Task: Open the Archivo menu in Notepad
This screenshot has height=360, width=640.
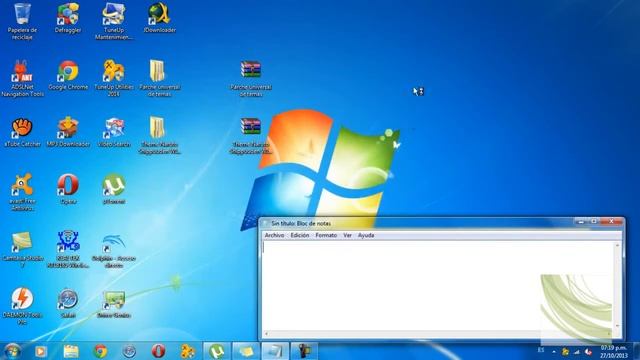Action: [274, 235]
